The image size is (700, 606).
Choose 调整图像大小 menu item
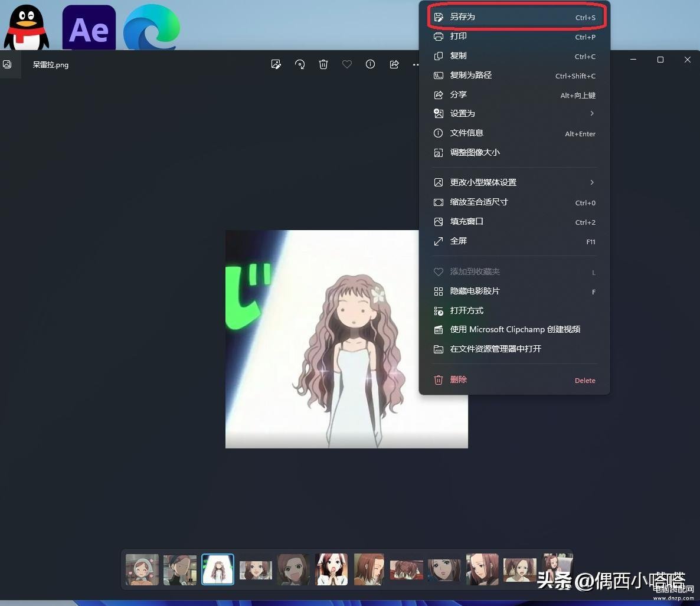(514, 153)
